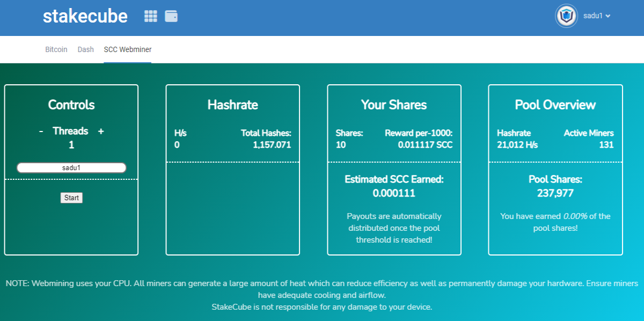This screenshot has height=321, width=644.
Task: Click the user avatar shield icon
Action: coord(566,16)
